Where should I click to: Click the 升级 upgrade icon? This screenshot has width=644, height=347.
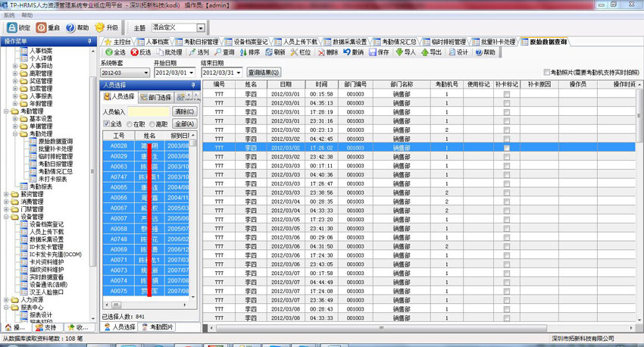pos(100,27)
